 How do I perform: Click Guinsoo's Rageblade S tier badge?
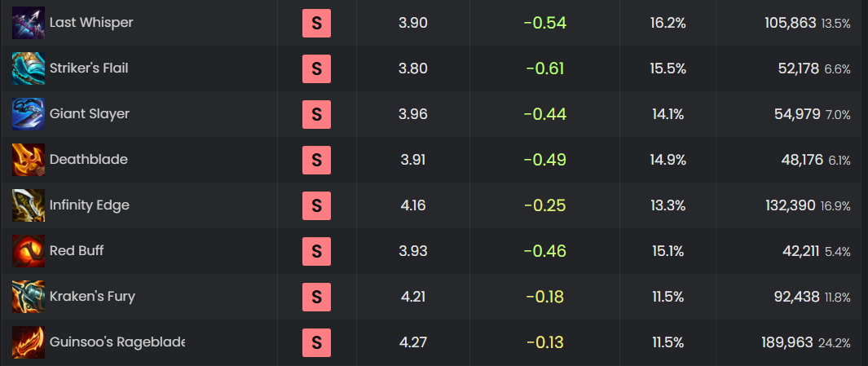point(316,342)
